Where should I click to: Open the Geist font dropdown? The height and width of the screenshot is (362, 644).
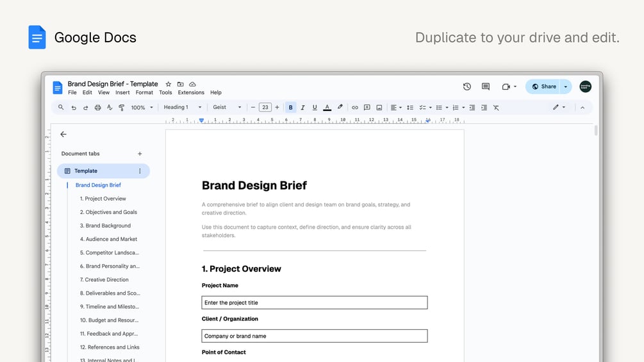227,107
